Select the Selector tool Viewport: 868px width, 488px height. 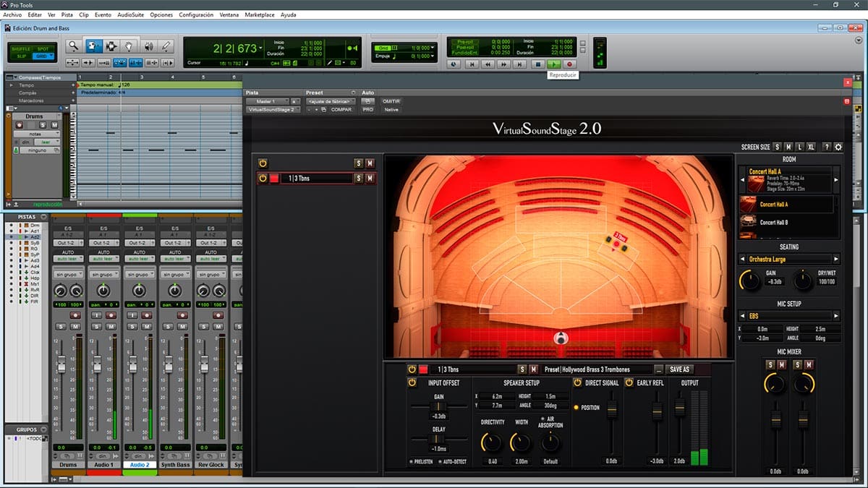(x=111, y=46)
